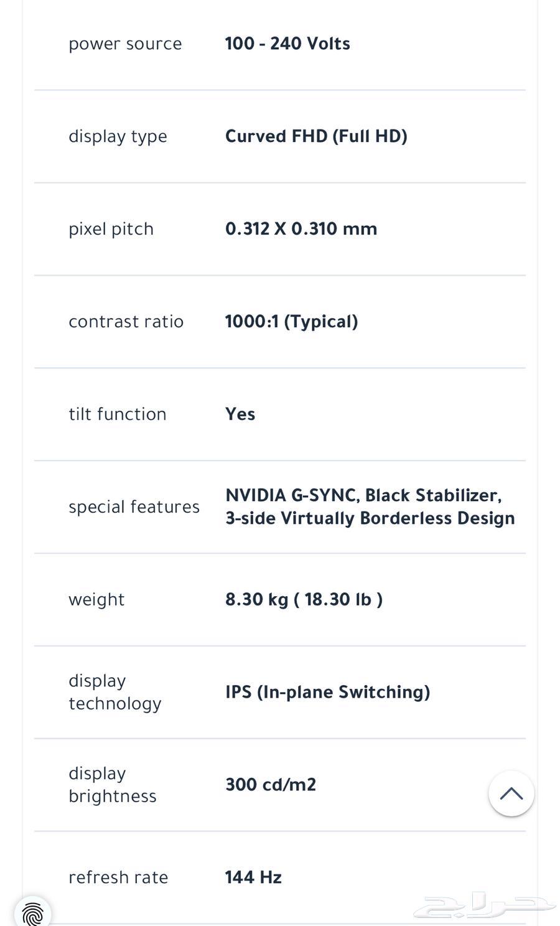Tap the Haraj watermark logo
The width and height of the screenshot is (560, 926).
coord(485,905)
